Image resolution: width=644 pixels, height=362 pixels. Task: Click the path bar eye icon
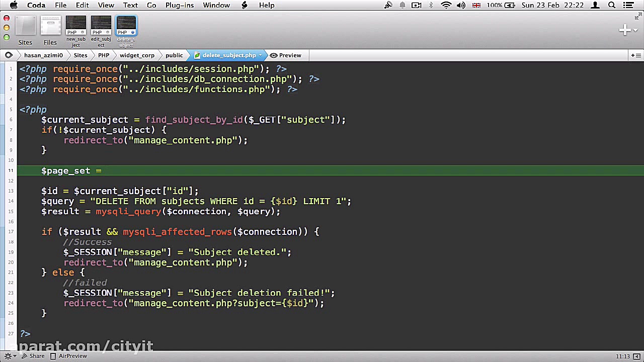pos(9,55)
